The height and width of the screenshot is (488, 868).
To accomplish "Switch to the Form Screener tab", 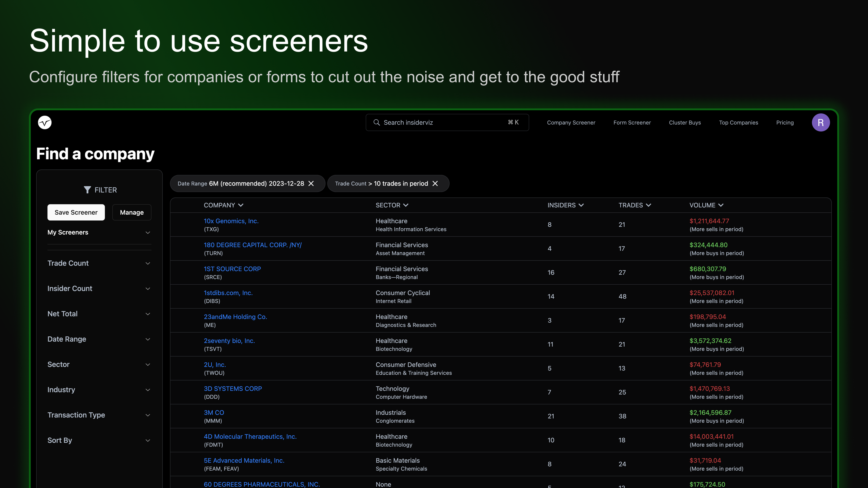I will click(x=632, y=122).
